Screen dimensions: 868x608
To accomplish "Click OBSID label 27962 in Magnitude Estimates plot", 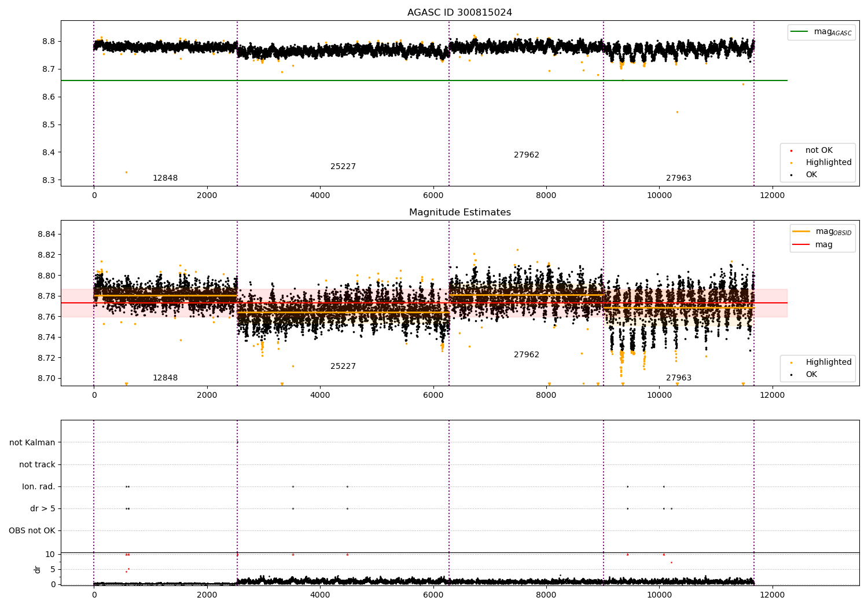I will 527,355.
